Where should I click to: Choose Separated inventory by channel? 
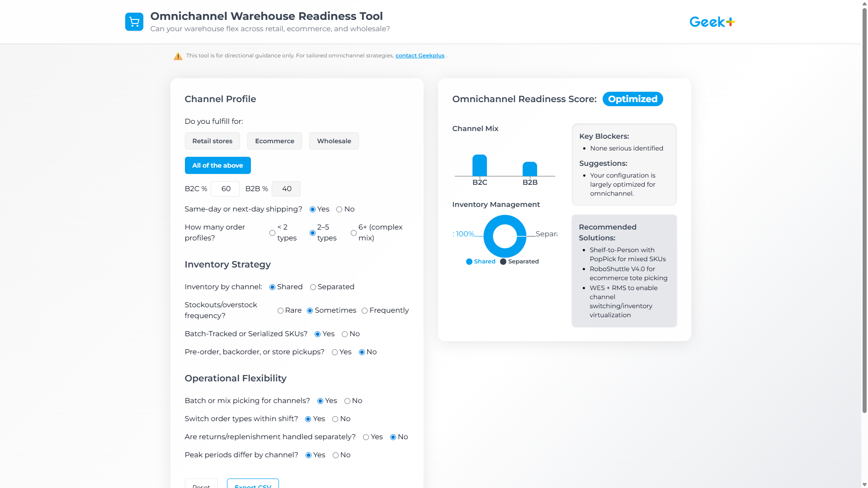[x=313, y=287]
